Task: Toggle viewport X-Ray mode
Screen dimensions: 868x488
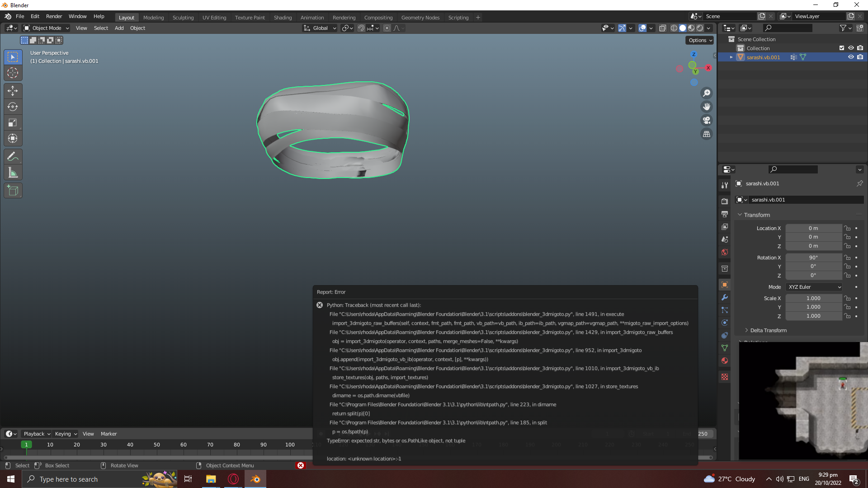Action: click(662, 28)
